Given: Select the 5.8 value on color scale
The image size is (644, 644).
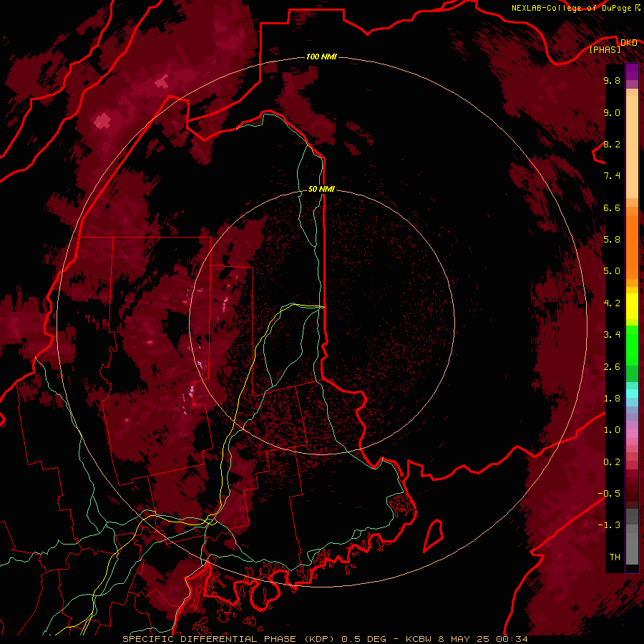Looking at the screenshot, I should click(612, 240).
